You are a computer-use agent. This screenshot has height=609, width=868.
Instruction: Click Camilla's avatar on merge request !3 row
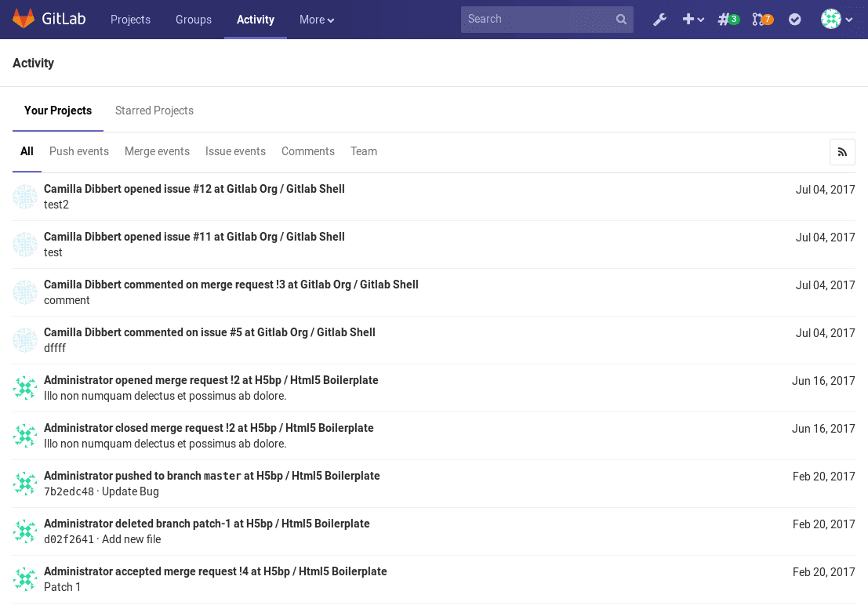(25, 292)
